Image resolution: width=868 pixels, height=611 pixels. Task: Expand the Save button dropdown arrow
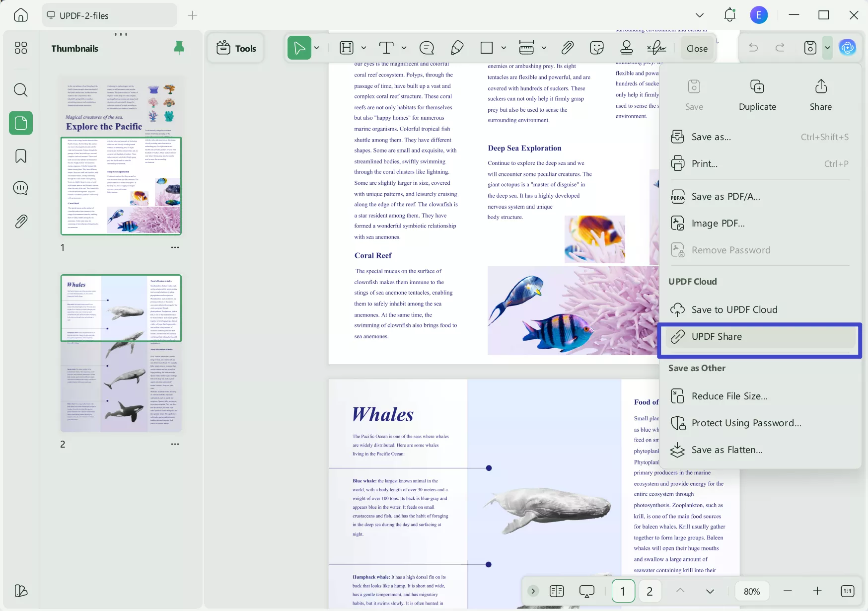[827, 47]
